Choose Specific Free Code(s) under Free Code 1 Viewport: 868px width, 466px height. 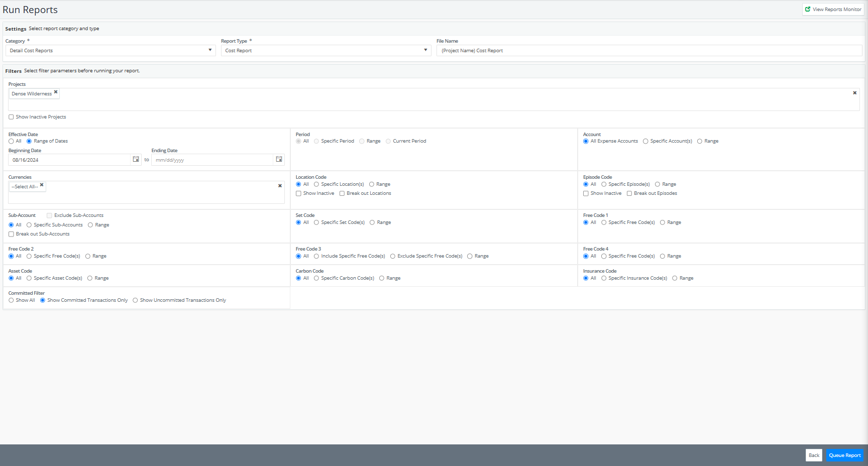point(604,222)
